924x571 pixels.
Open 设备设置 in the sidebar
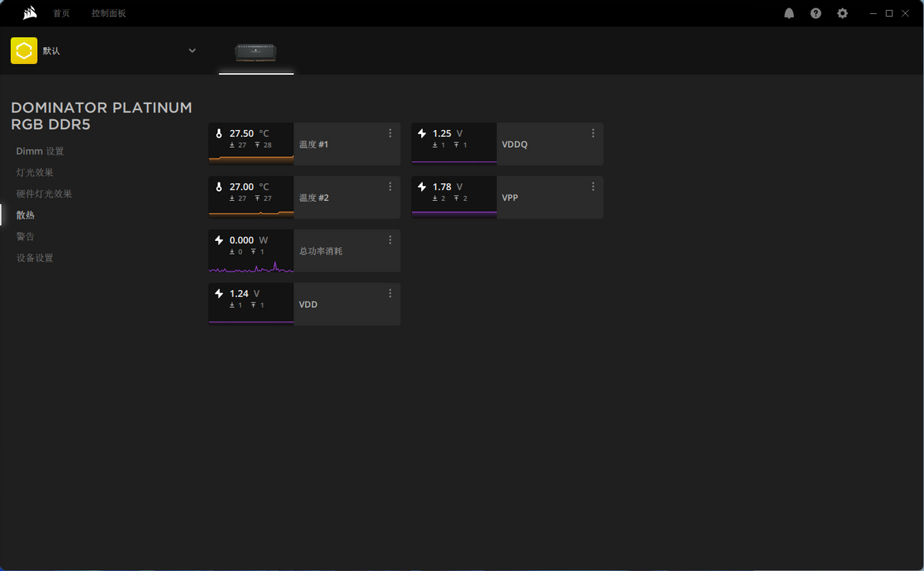35,259
